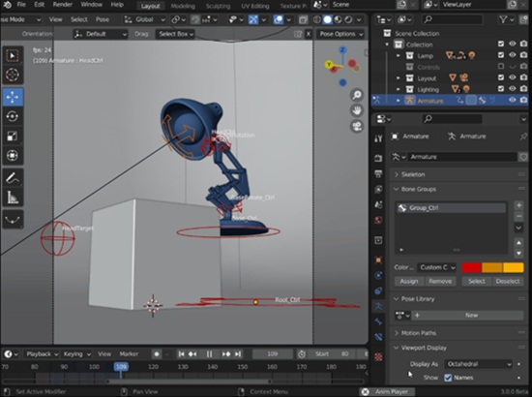Open the Pose Options dropdown
532x397 pixels.
341,34
